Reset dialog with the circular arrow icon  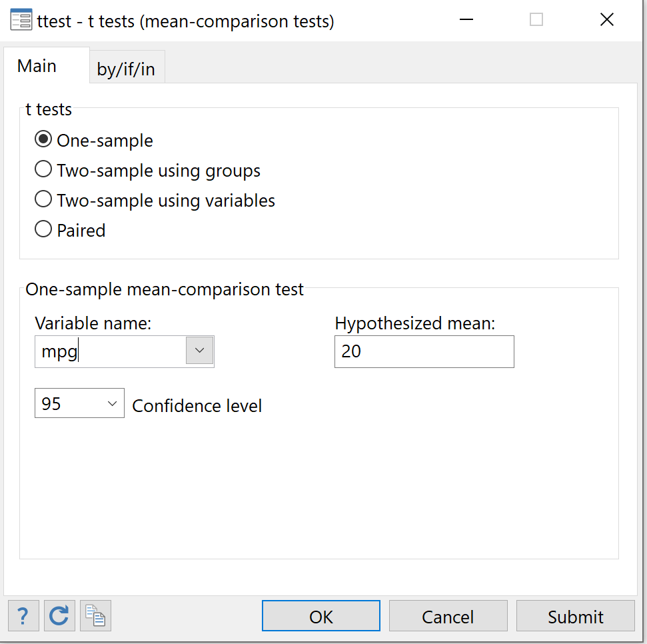pyautogui.click(x=59, y=616)
